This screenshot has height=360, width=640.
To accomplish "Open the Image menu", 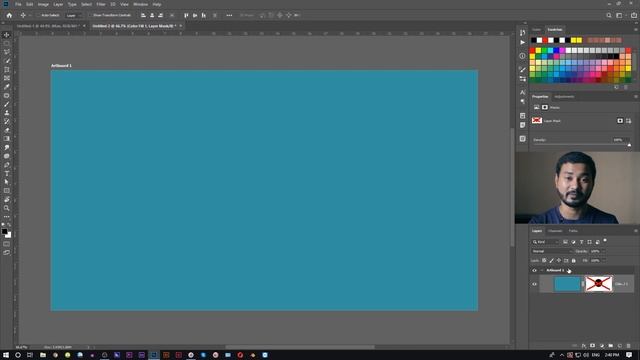I will click(x=43, y=4).
